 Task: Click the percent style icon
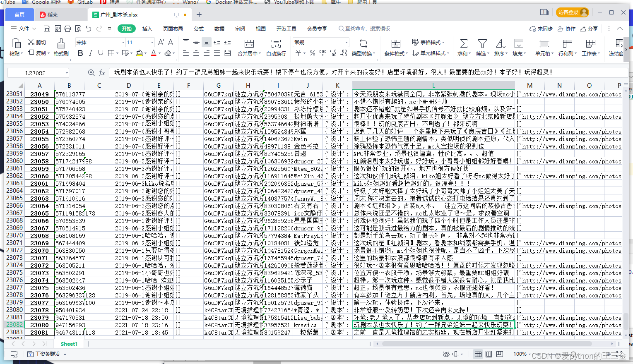point(313,53)
